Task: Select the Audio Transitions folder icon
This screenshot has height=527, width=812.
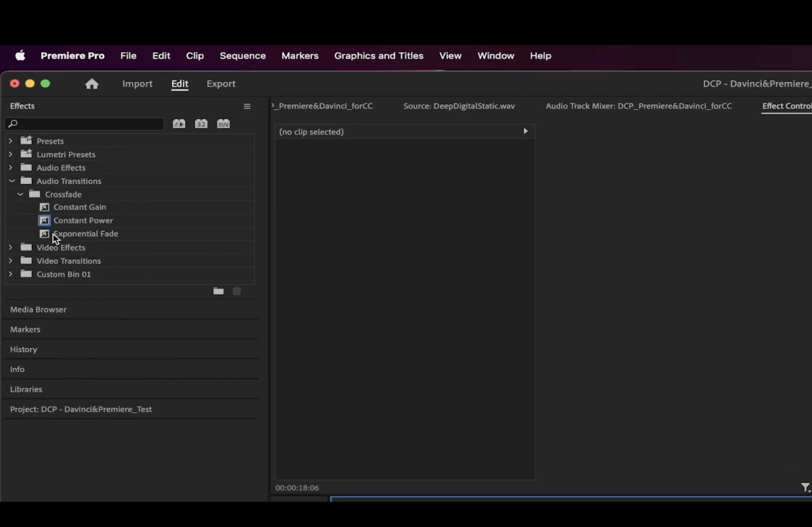Action: coord(26,181)
